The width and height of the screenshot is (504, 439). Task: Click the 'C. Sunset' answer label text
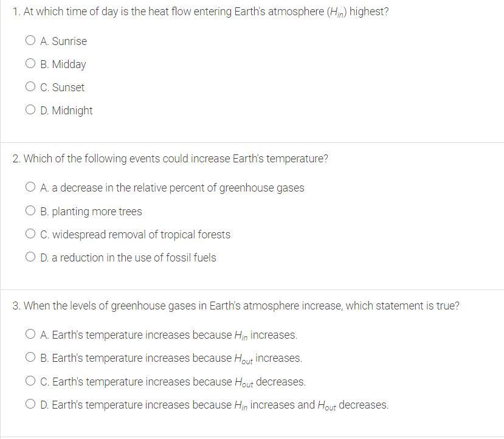pyautogui.click(x=62, y=88)
